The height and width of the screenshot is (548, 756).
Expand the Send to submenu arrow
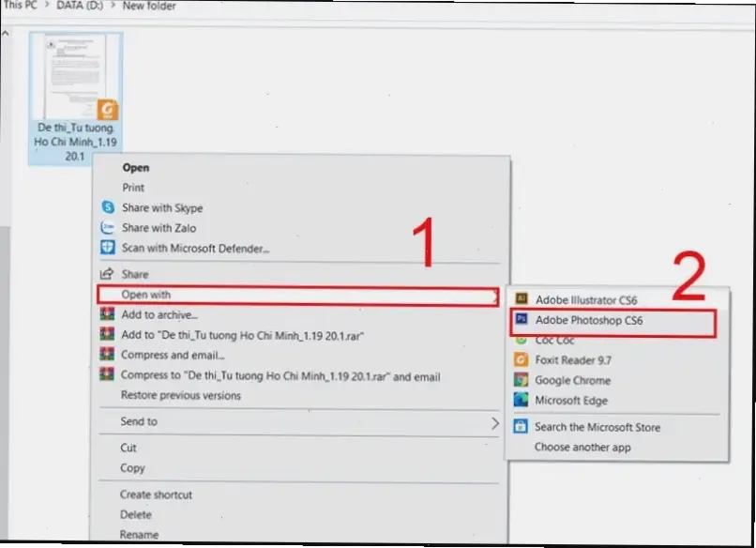(x=495, y=423)
